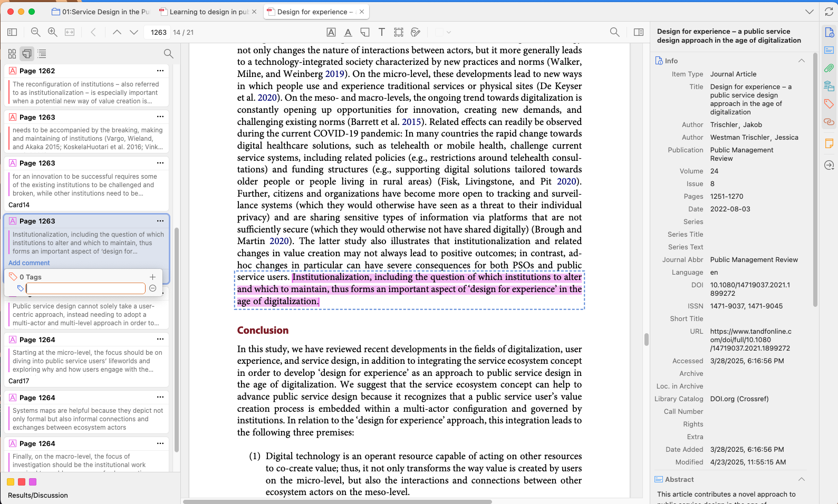The width and height of the screenshot is (838, 504).
Task: Filter annotations by magenta color
Action: click(33, 482)
